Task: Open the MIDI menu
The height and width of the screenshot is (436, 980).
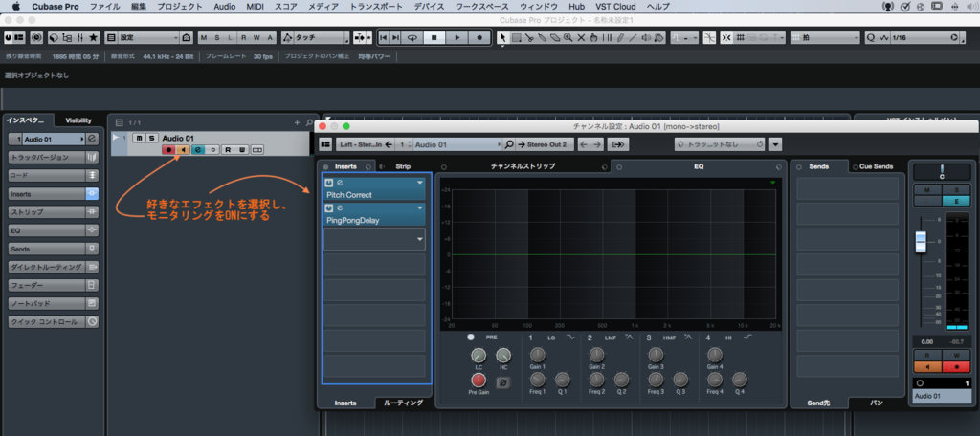Action: click(x=255, y=7)
